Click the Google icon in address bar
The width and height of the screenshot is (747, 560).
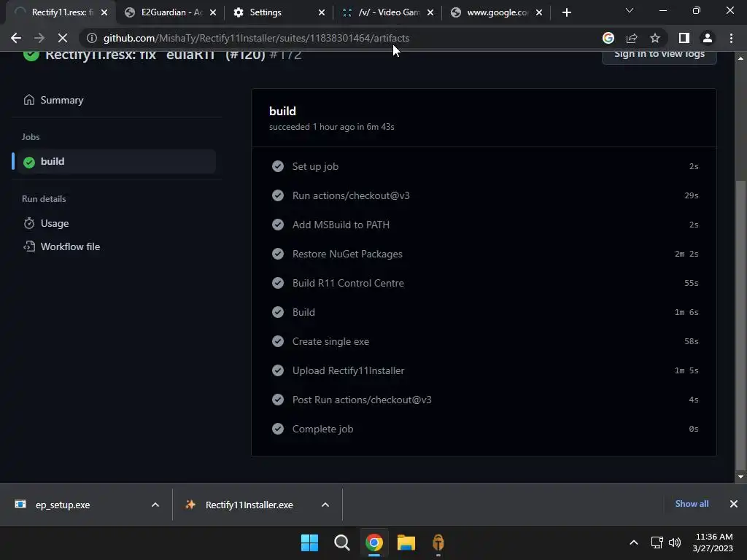point(608,38)
